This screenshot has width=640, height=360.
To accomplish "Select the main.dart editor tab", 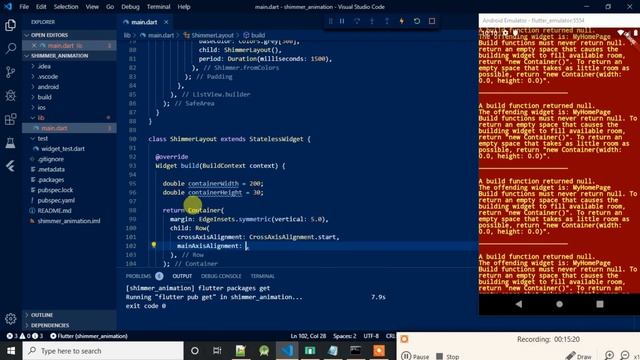I will [144, 22].
